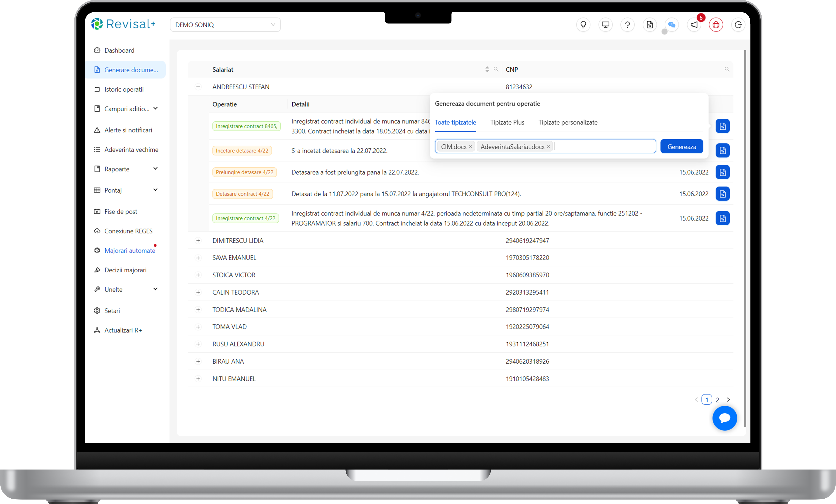Image resolution: width=836 pixels, height=504 pixels.
Task: Open the chat bubbles icon in header
Action: point(672,25)
